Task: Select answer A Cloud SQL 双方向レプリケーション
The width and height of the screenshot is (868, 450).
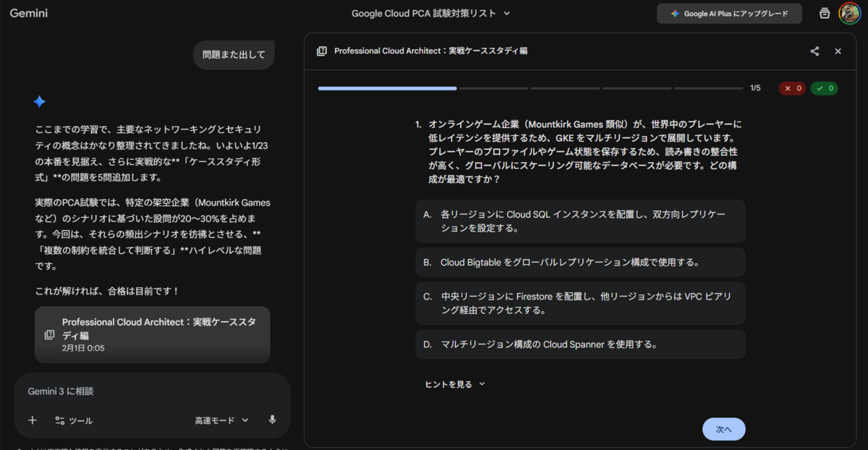Action: [580, 221]
